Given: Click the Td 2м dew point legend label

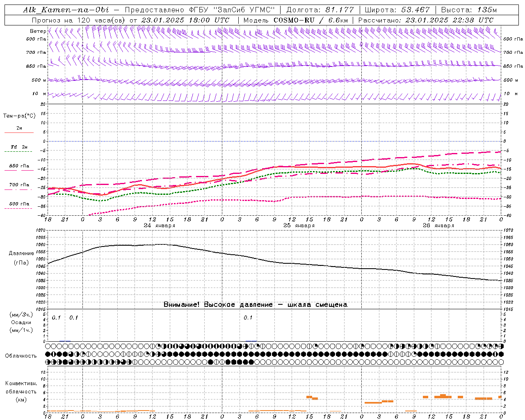Looking at the screenshot, I should tap(19, 147).
